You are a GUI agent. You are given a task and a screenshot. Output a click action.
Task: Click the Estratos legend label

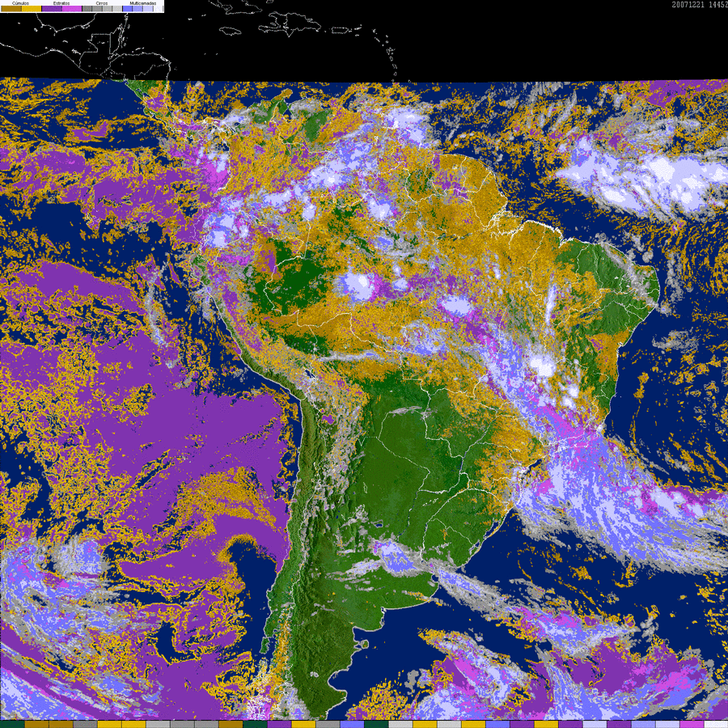pos(61,3)
